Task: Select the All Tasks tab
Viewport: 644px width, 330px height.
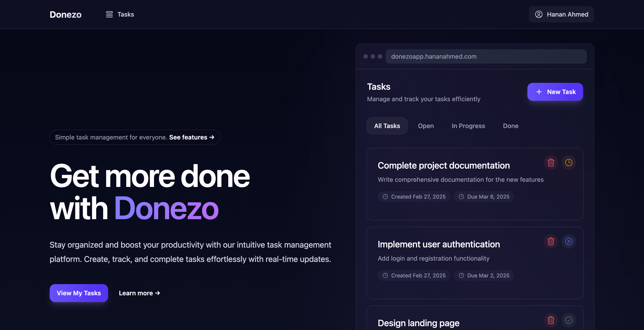Action: [x=387, y=126]
